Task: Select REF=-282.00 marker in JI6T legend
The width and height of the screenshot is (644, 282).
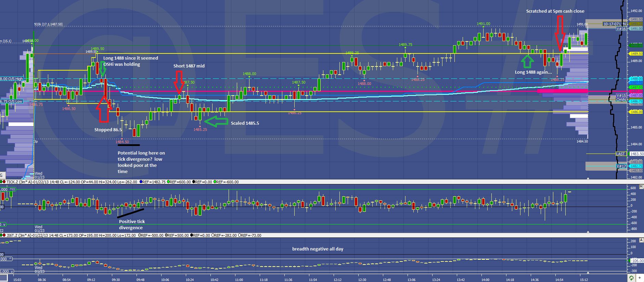Action: pos(213,235)
